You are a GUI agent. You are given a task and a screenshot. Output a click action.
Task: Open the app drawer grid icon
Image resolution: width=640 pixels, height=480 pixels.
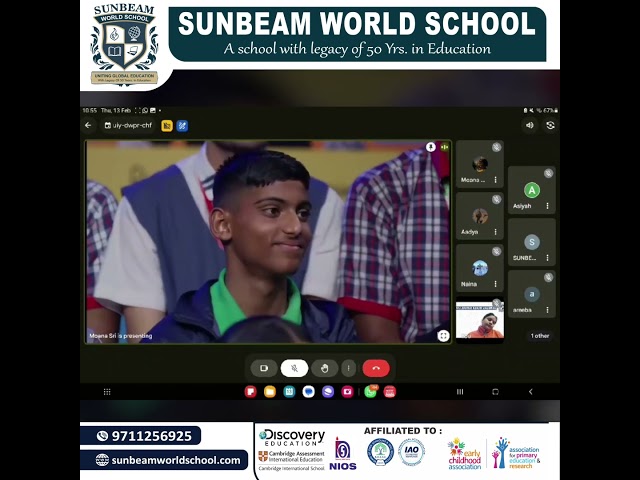pyautogui.click(x=107, y=392)
